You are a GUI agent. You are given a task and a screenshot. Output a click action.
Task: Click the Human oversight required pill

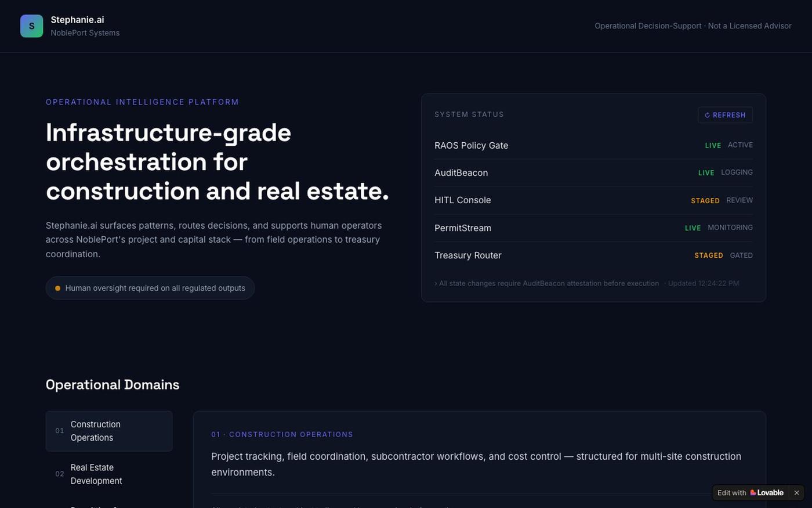click(150, 288)
